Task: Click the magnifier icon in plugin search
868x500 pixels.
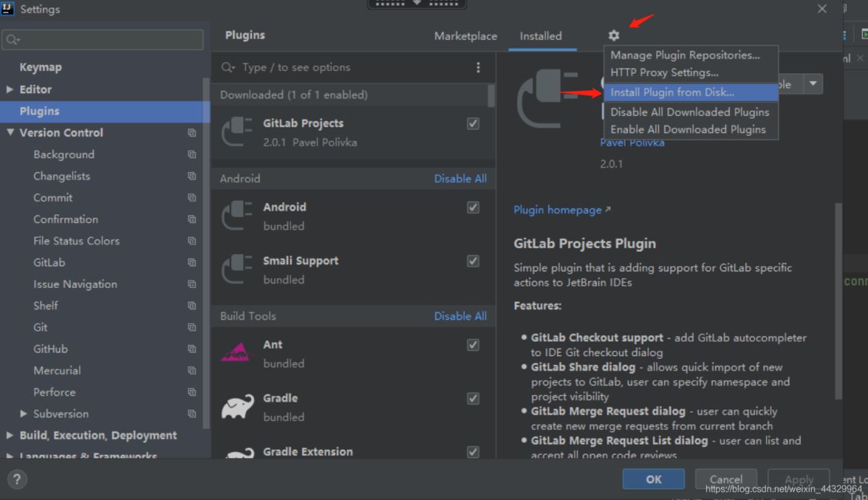Action: pos(229,67)
